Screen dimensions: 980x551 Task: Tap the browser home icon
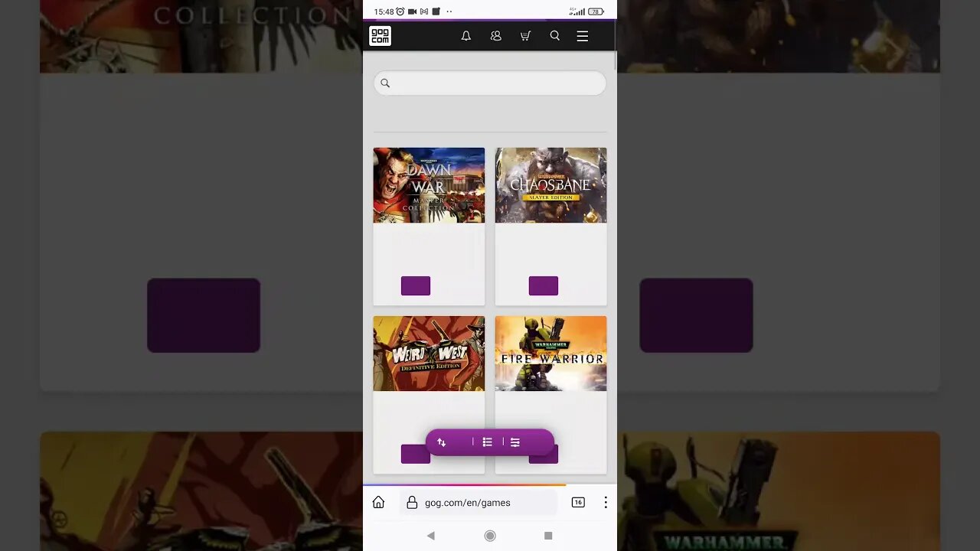click(378, 503)
